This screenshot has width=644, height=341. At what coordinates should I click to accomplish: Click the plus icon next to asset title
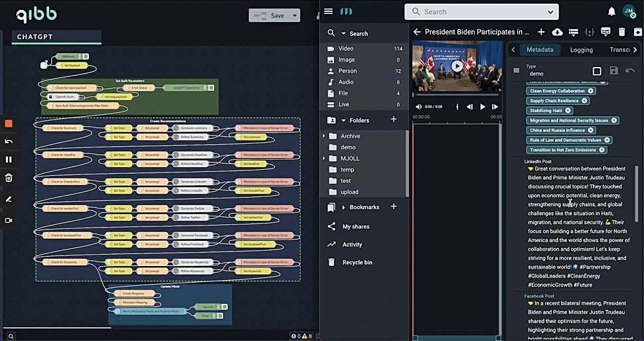(x=541, y=32)
